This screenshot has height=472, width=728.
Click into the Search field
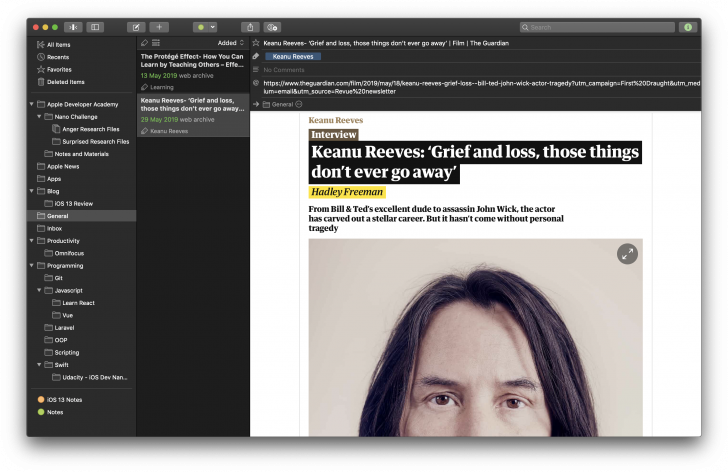(x=597, y=27)
